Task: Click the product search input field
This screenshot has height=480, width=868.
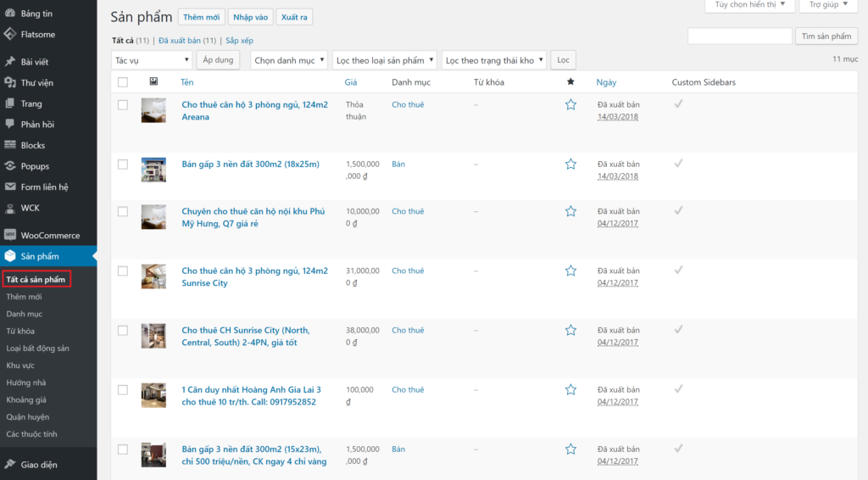Action: point(739,36)
